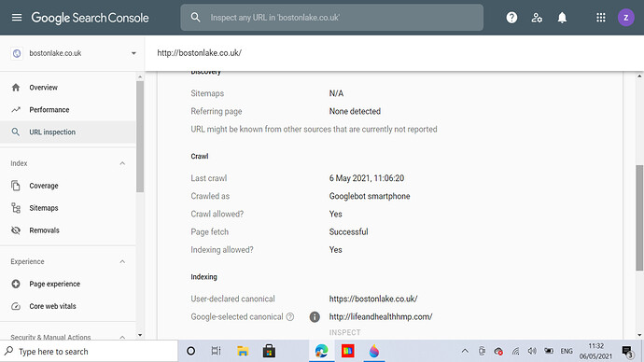The image size is (644, 362).
Task: Open the red colorful app in taskbar
Action: 348,351
